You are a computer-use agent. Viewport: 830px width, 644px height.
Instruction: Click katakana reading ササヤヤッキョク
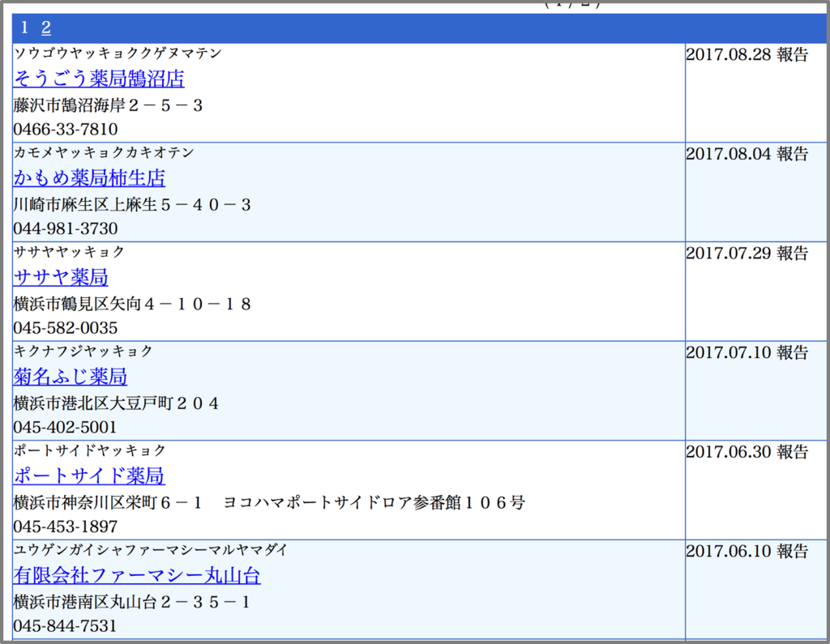pyautogui.click(x=70, y=252)
